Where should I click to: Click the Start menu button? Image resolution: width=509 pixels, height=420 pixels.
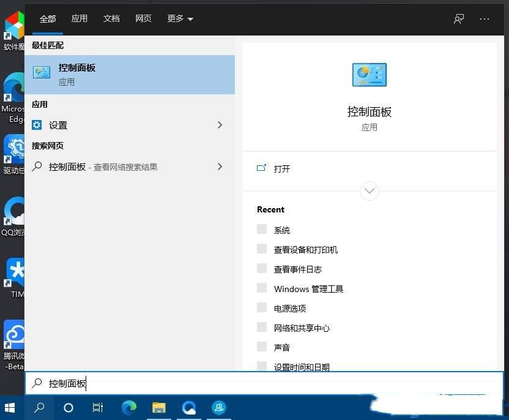[x=9, y=407]
